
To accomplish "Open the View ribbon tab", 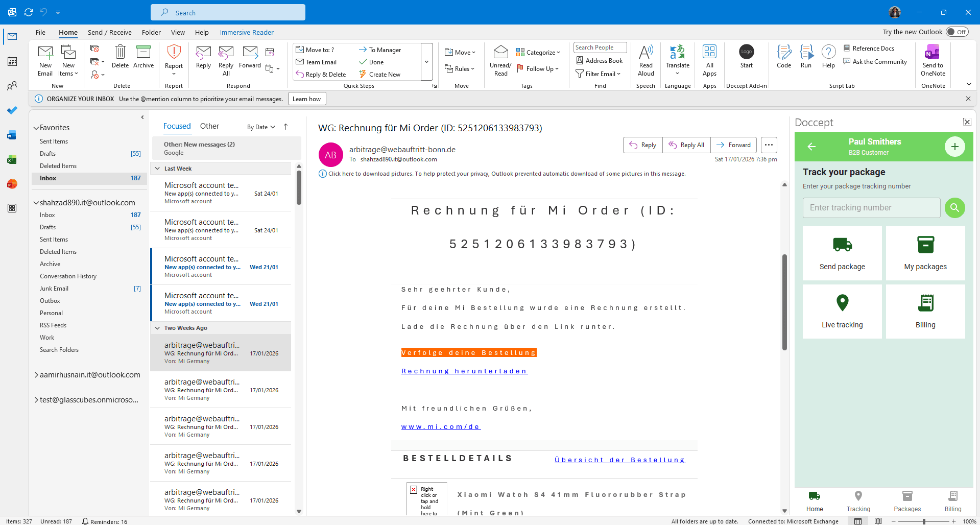I will (178, 32).
